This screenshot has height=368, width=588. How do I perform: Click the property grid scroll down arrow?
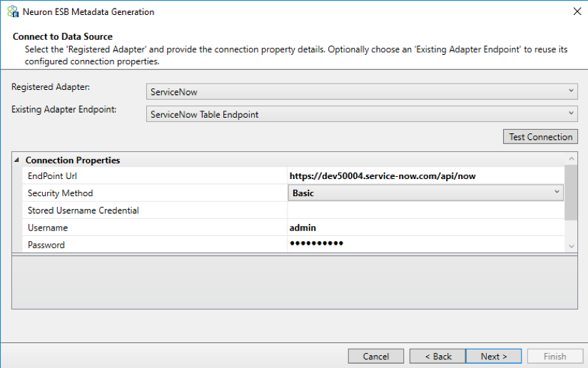[x=571, y=246]
